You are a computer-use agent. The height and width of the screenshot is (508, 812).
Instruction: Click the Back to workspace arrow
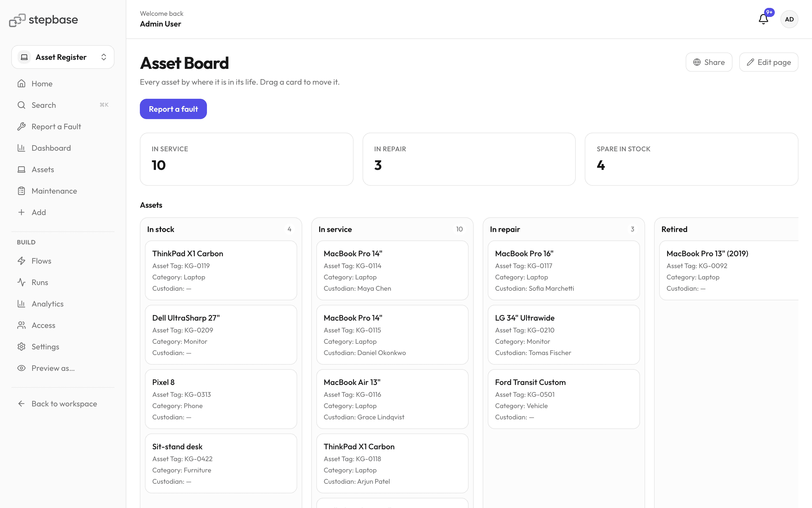(x=21, y=404)
